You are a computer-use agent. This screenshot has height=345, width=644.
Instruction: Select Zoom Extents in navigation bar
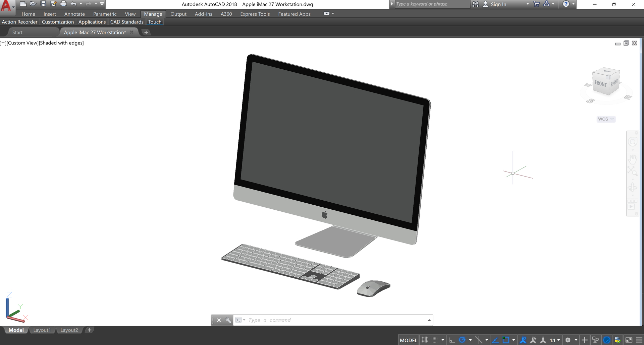coord(633,171)
